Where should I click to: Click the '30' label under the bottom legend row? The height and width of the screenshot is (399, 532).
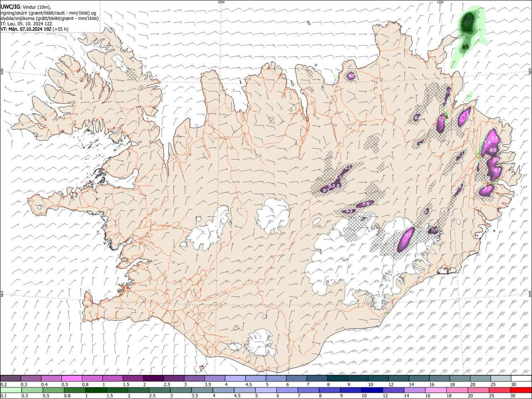tap(514, 396)
